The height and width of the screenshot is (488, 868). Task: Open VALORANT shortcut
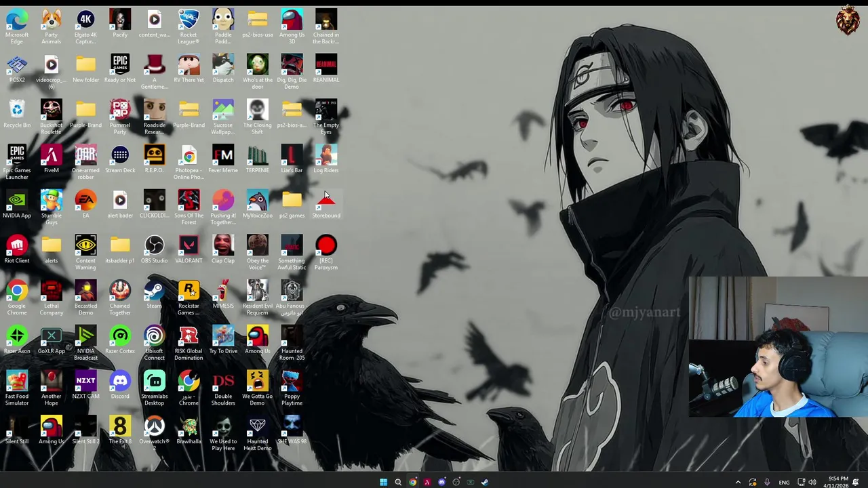(x=189, y=249)
